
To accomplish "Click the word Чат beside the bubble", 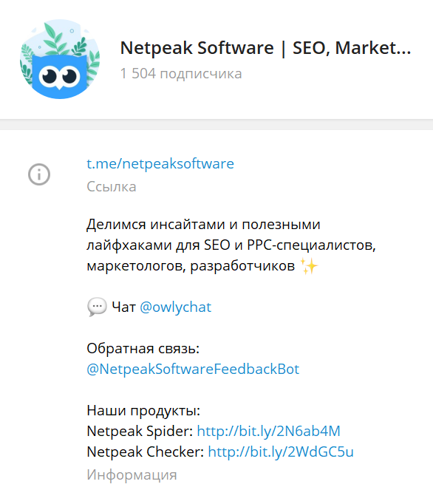I will pos(123,307).
